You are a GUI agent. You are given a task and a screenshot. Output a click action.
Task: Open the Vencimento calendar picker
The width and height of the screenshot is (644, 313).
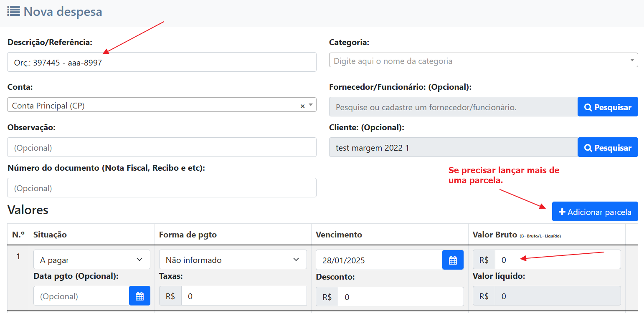(x=453, y=260)
